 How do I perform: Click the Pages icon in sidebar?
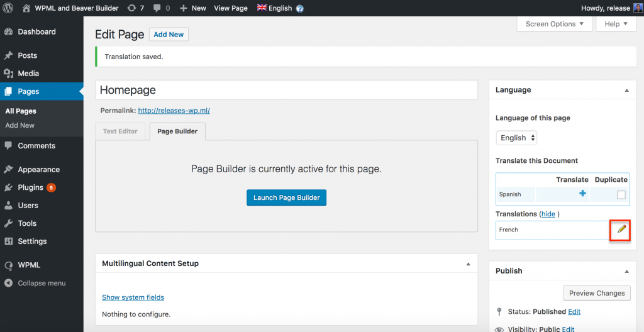[x=8, y=92]
